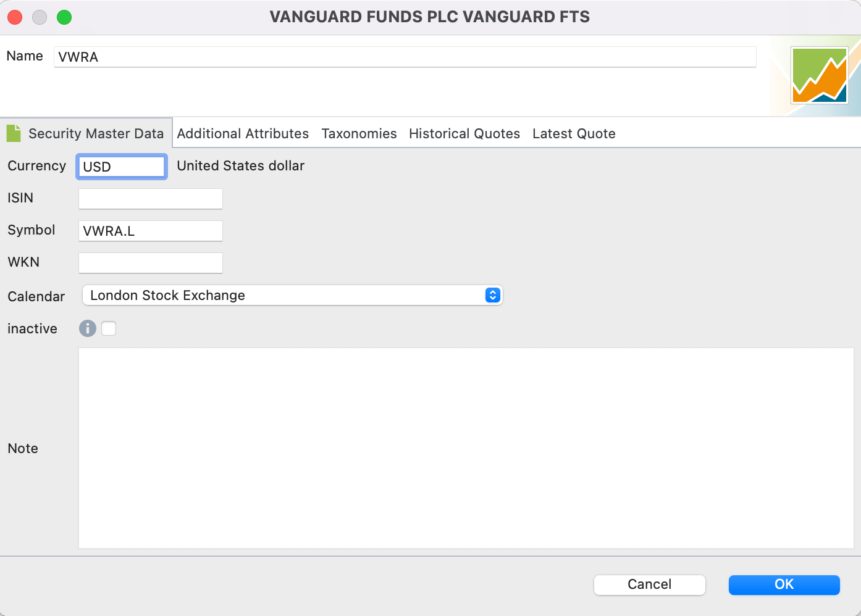The height and width of the screenshot is (616, 861).
Task: Click the info icon beside inactive
Action: (x=88, y=328)
